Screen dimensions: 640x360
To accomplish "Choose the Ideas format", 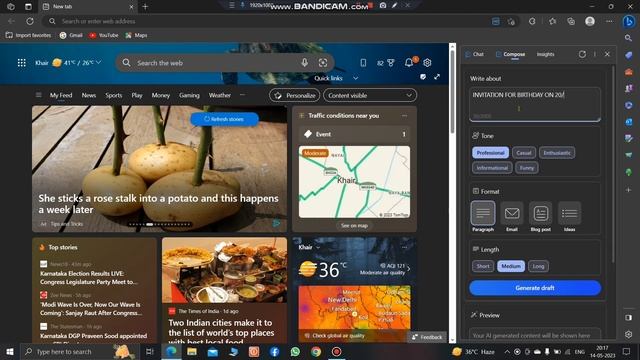I will click(x=569, y=216).
